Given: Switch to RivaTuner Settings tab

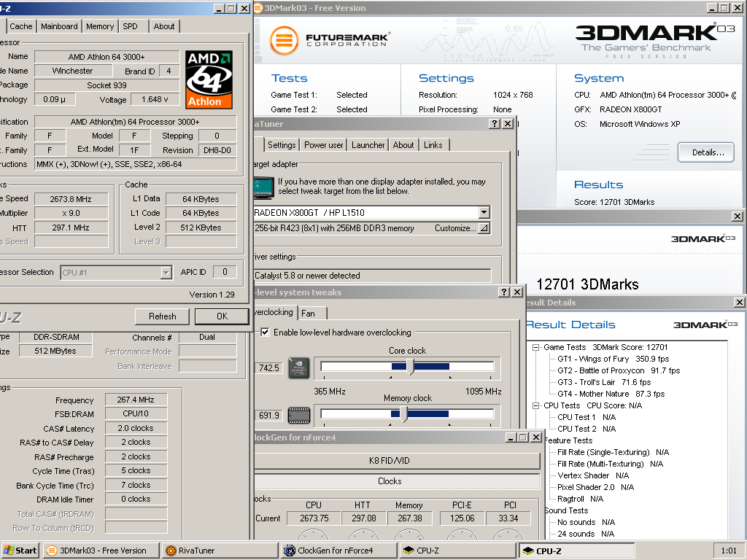Looking at the screenshot, I should (x=282, y=145).
